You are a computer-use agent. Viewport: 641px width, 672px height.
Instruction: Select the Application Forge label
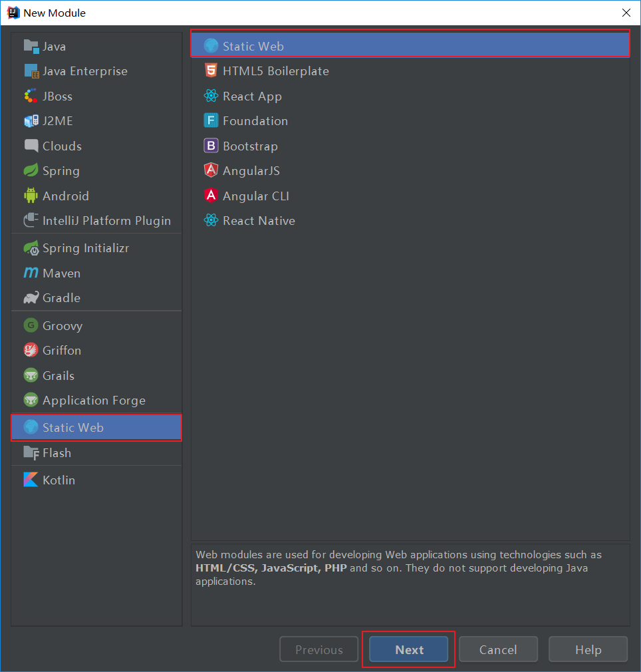[x=94, y=401]
